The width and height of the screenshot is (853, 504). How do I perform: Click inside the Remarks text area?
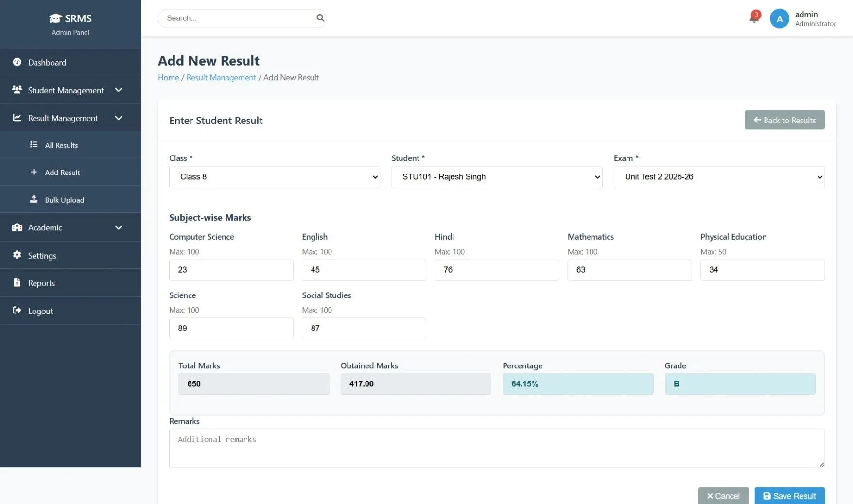tap(496, 447)
